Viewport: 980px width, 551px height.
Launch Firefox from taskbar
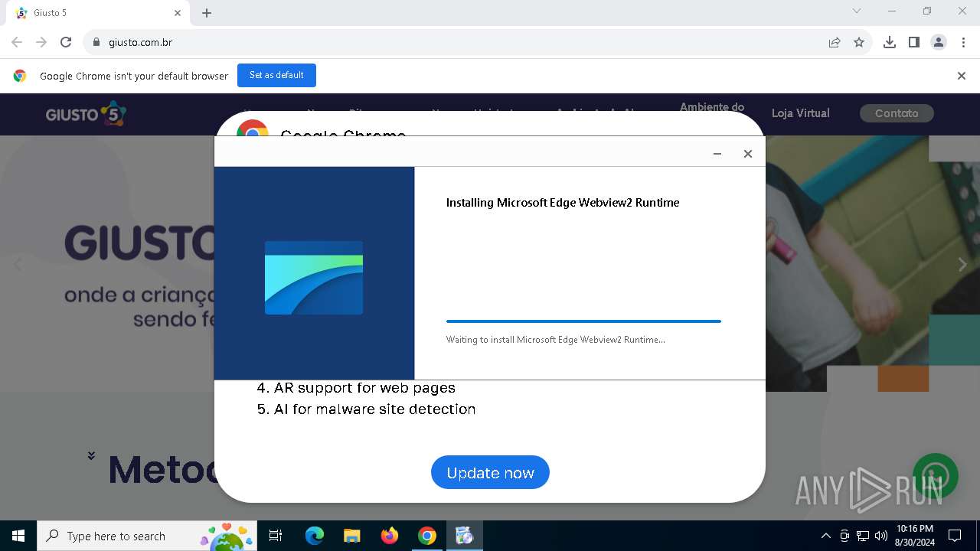click(390, 536)
